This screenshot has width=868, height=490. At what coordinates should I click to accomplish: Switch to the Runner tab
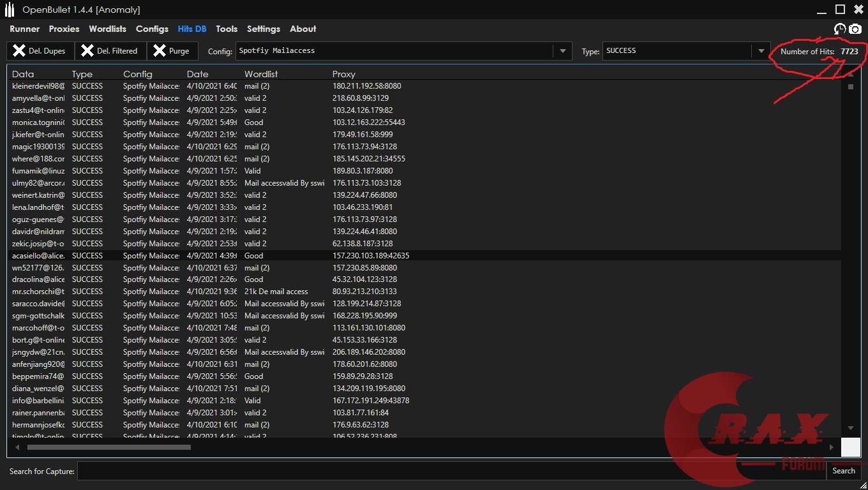tap(24, 29)
